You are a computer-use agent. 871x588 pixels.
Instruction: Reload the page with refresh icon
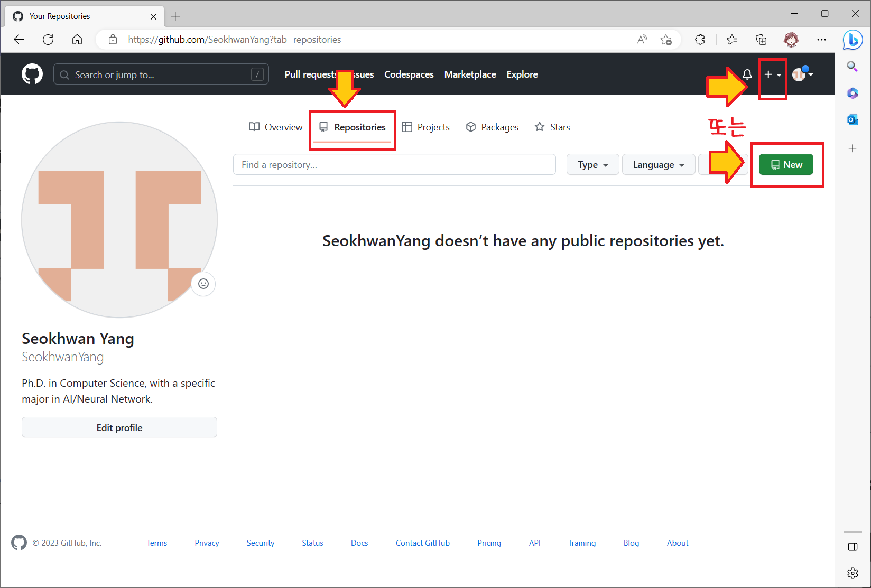(48, 40)
